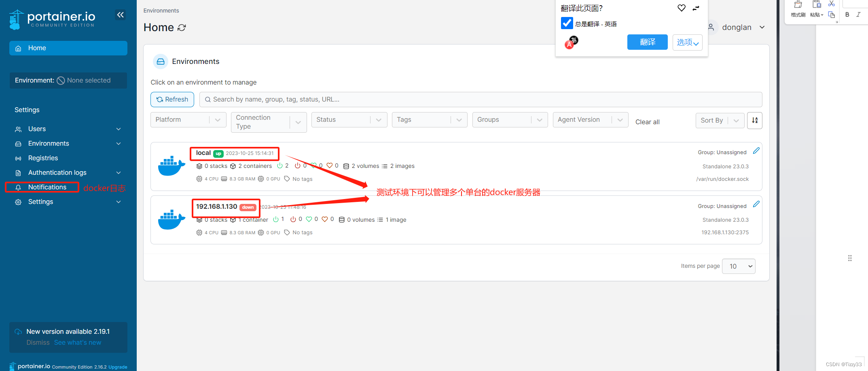Open the Groups filter dropdown
Image resolution: width=868 pixels, height=371 pixels.
tap(510, 120)
